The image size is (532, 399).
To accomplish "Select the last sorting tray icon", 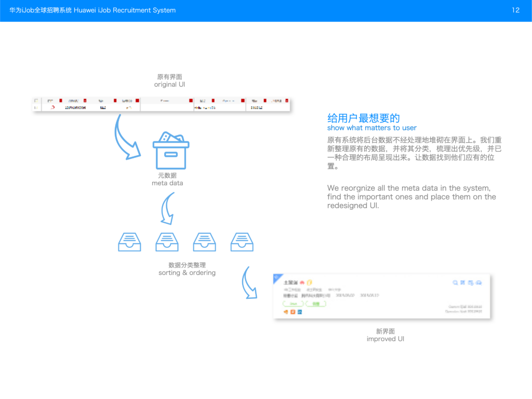I will 242,242.
